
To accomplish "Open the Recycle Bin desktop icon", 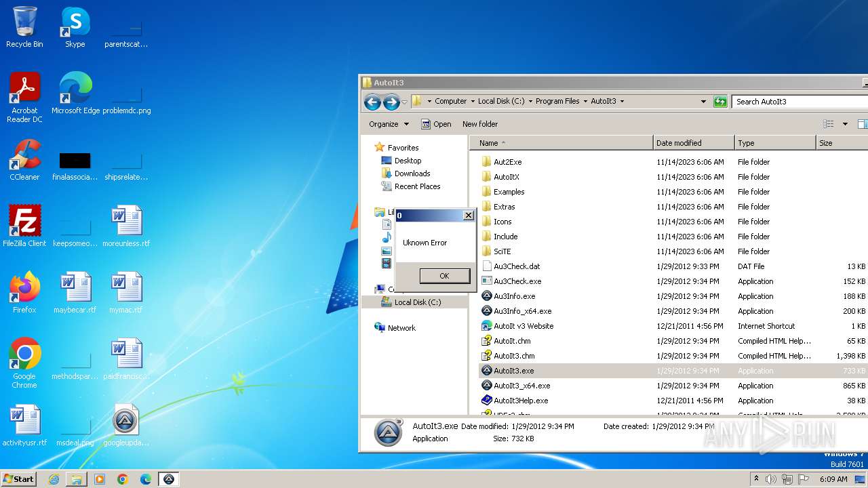I will point(24,28).
